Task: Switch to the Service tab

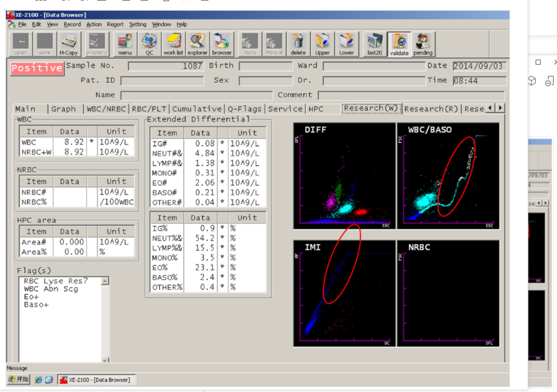Action: pos(286,109)
